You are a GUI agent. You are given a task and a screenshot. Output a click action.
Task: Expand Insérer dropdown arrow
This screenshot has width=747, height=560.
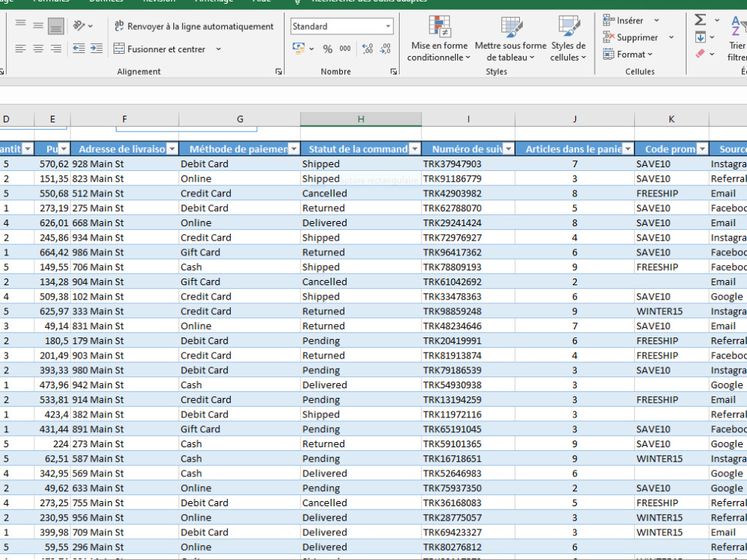(657, 20)
